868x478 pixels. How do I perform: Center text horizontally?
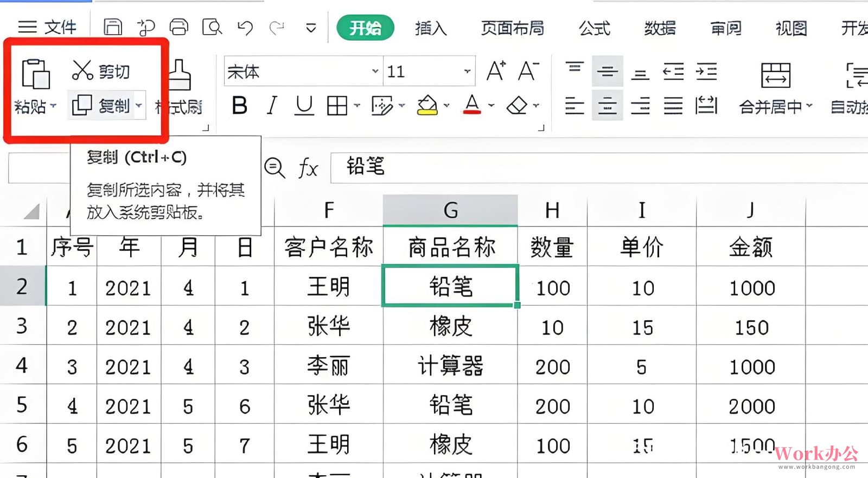(607, 106)
